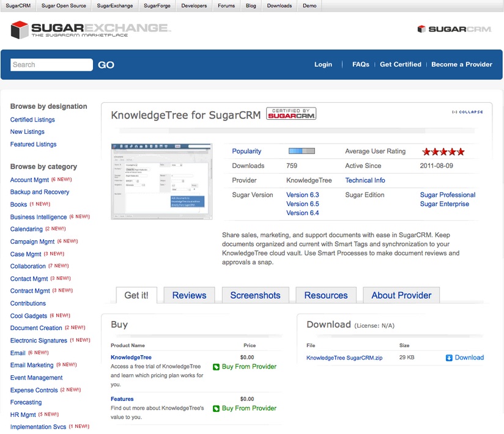
Task: Open Demo in top navigation
Action: (309, 6)
